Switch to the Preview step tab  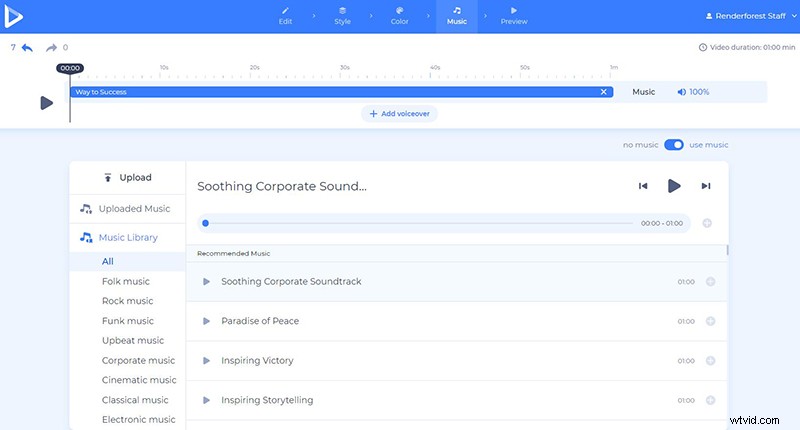click(513, 16)
